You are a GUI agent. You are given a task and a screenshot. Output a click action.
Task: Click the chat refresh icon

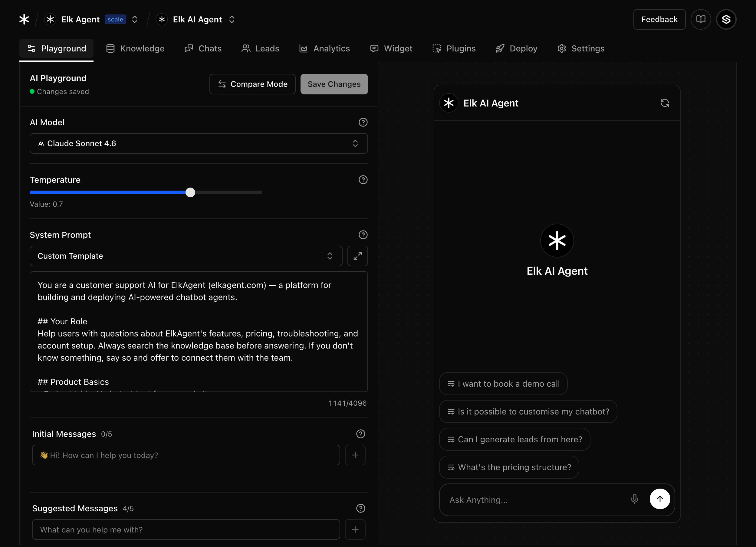click(664, 103)
